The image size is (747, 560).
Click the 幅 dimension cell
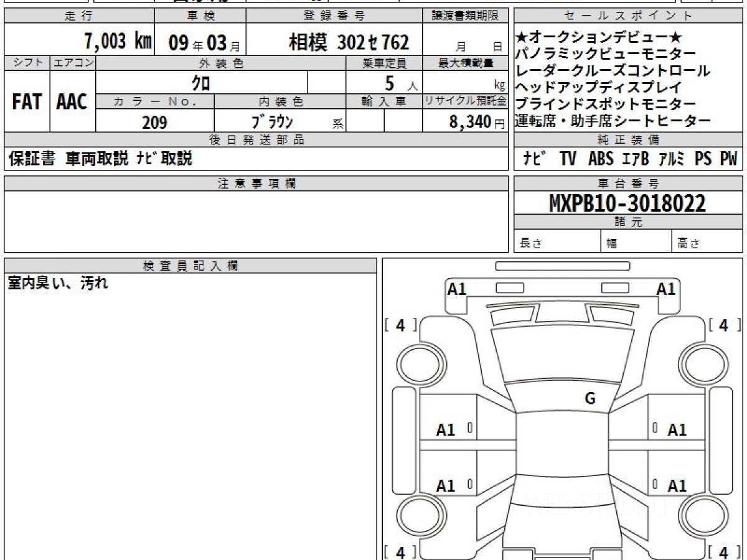coord(637,241)
